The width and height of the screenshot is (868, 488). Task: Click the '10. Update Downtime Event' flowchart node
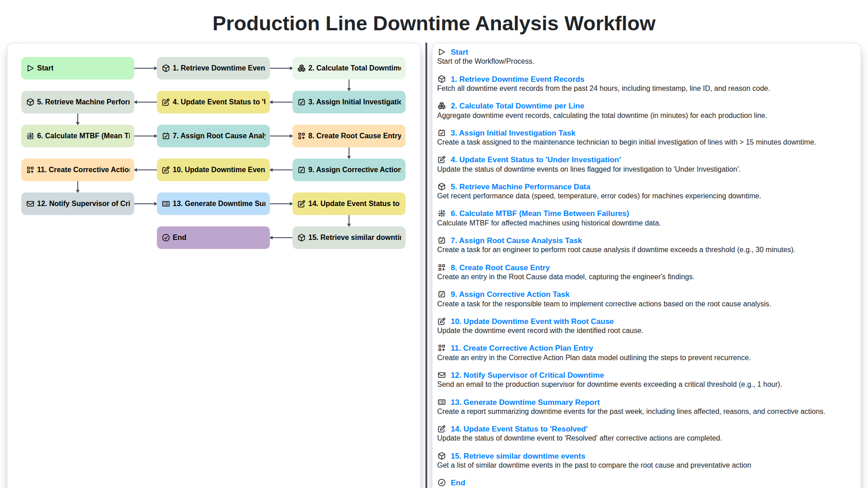click(x=213, y=169)
